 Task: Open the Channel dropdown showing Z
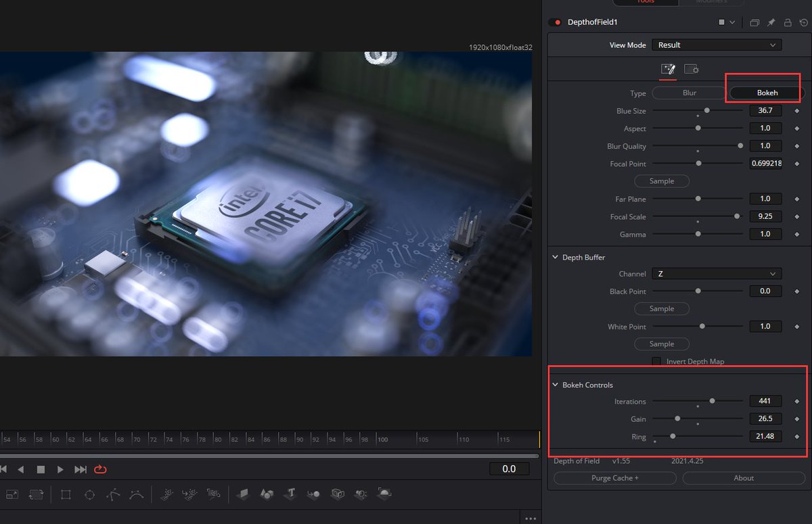point(717,274)
